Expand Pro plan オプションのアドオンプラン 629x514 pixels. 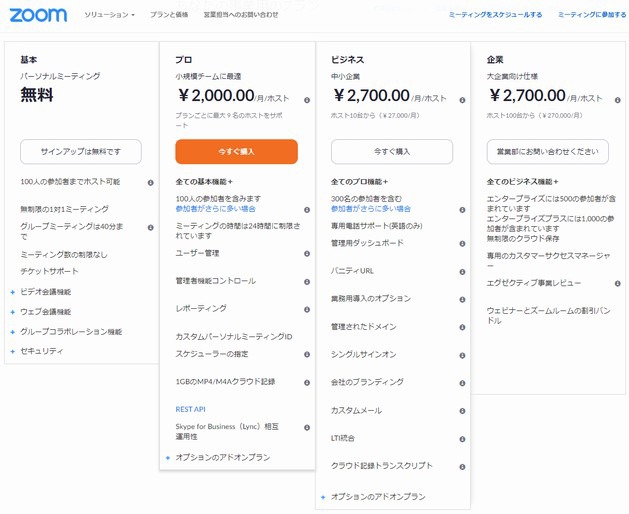223,457
